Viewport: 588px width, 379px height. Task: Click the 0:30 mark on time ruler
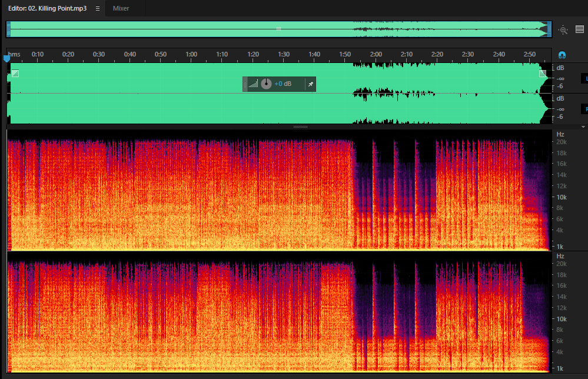pyautogui.click(x=99, y=54)
